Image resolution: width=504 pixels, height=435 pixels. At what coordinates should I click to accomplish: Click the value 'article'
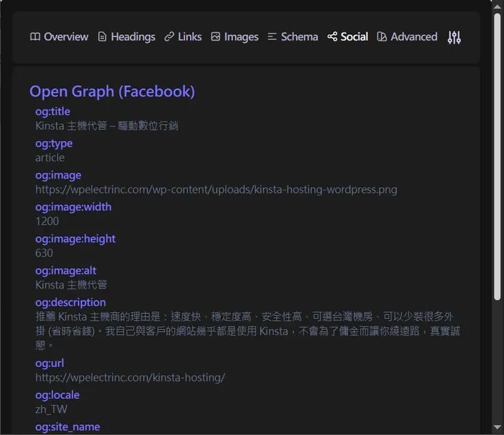coord(50,157)
